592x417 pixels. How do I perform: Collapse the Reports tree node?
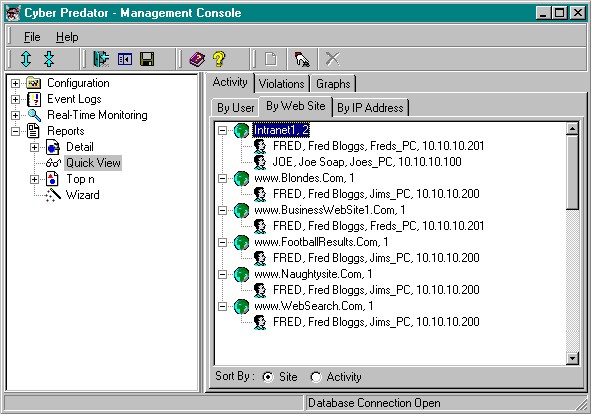[15, 131]
